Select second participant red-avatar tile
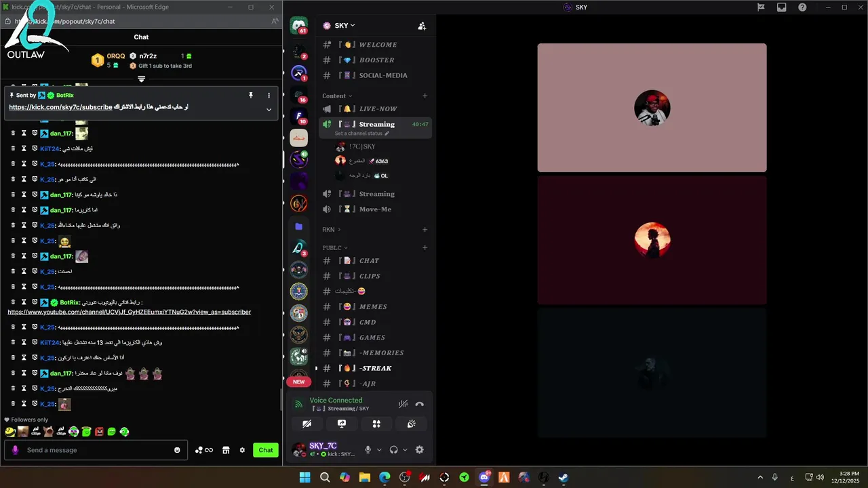 652,239
